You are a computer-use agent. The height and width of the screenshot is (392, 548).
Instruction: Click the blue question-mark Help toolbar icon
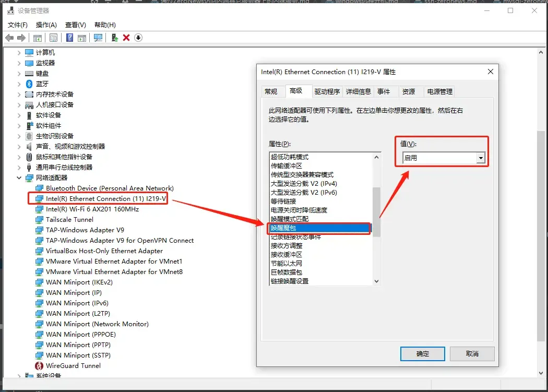click(x=69, y=38)
